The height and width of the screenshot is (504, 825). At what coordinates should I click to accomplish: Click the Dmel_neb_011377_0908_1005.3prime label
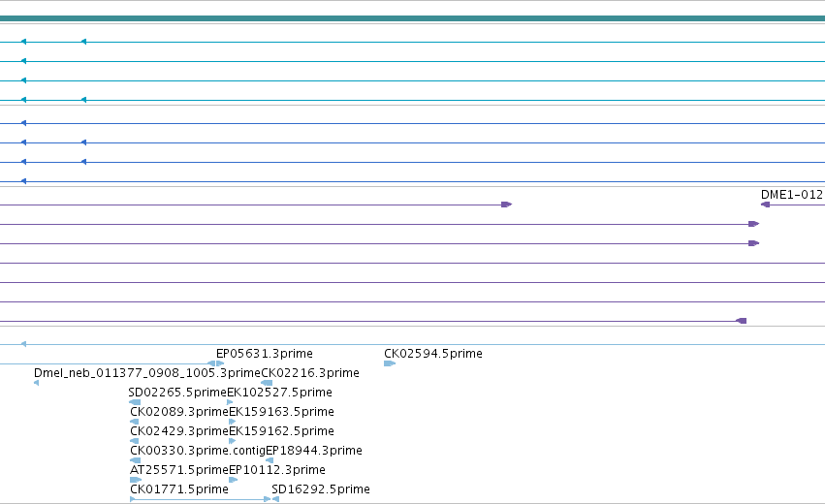(147, 373)
